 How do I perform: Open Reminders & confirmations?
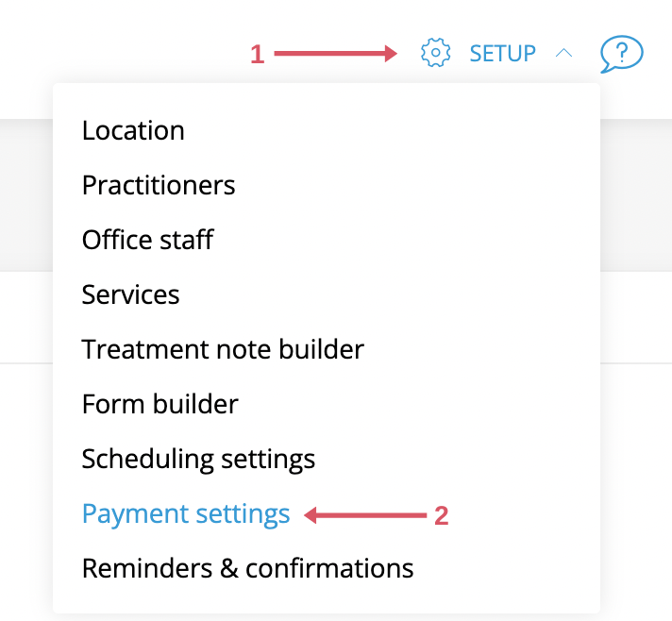(247, 568)
